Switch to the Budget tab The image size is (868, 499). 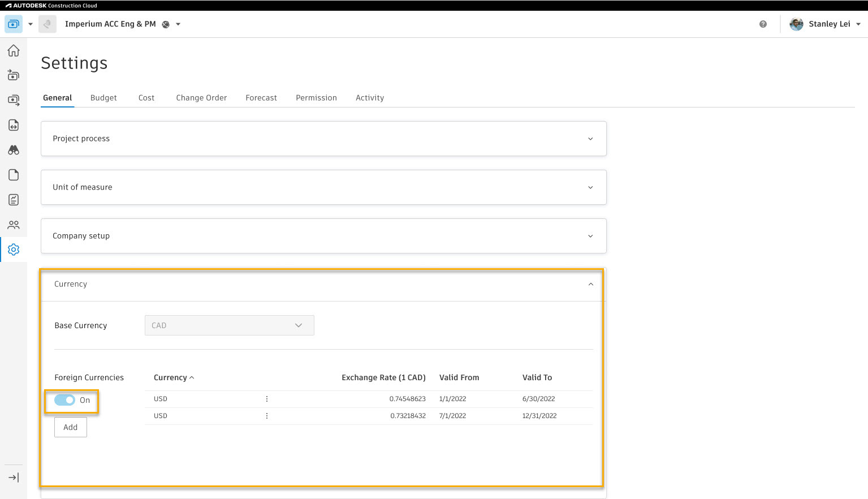click(103, 98)
